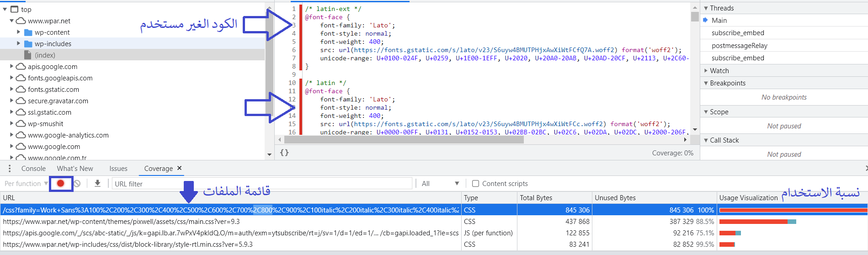Expand the fonts.googleapis.com domain node

[x=12, y=78]
